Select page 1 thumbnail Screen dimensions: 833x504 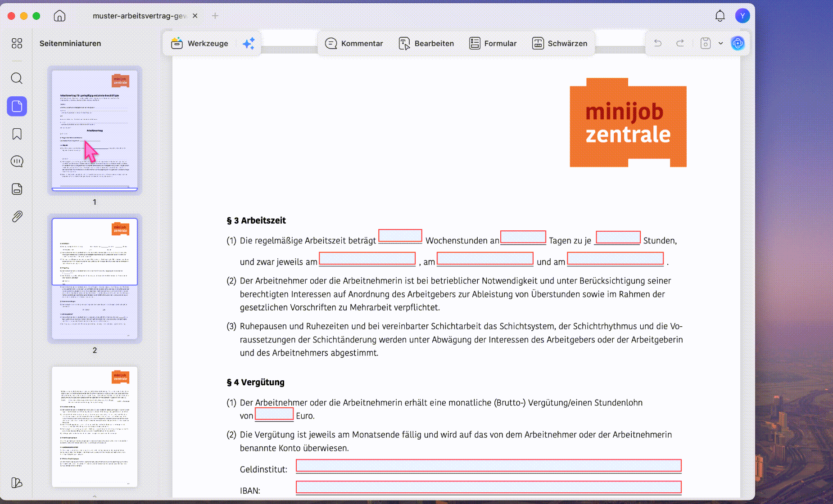[95, 130]
